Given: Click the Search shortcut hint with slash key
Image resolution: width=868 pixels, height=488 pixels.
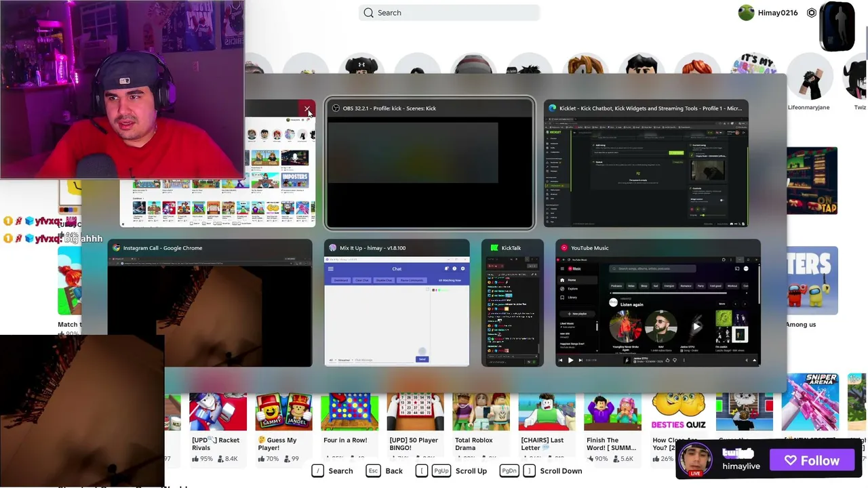Looking at the screenshot, I should pyautogui.click(x=332, y=471).
